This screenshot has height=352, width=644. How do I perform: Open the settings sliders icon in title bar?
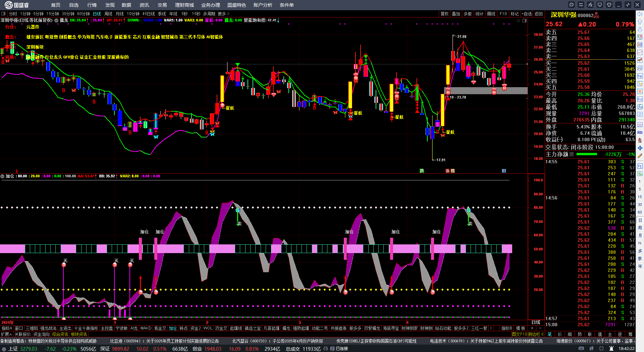click(x=581, y=5)
